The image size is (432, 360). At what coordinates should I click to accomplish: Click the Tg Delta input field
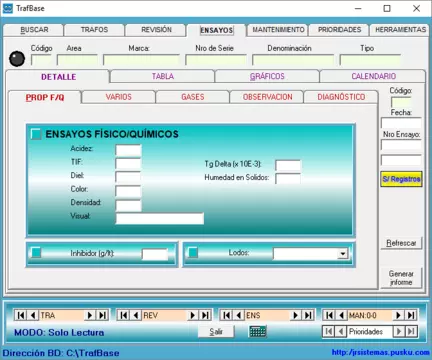coord(288,165)
